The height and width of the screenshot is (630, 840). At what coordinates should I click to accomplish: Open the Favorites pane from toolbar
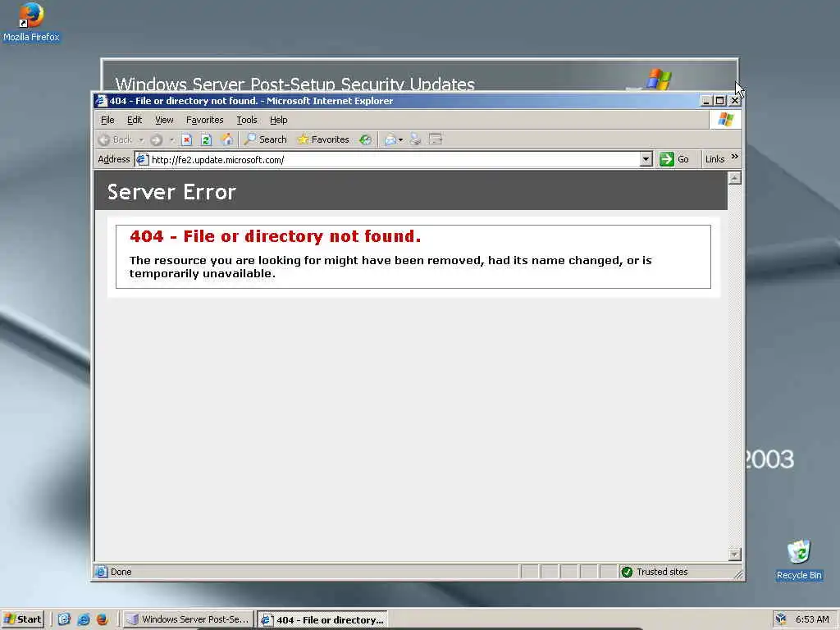click(x=323, y=139)
